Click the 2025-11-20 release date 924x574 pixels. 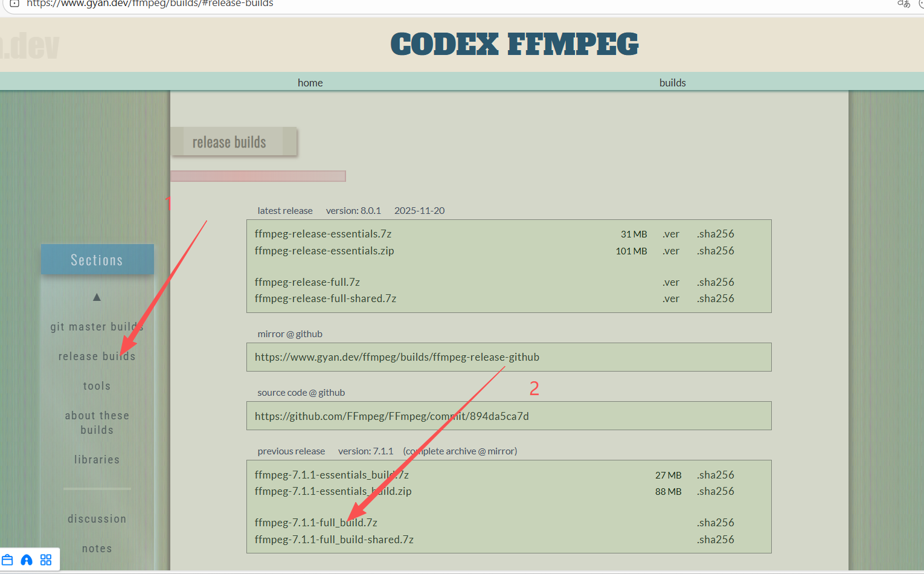(419, 211)
